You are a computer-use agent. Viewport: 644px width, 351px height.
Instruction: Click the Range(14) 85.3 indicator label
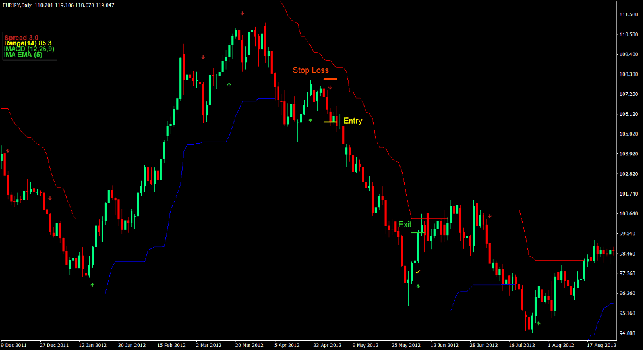point(28,43)
